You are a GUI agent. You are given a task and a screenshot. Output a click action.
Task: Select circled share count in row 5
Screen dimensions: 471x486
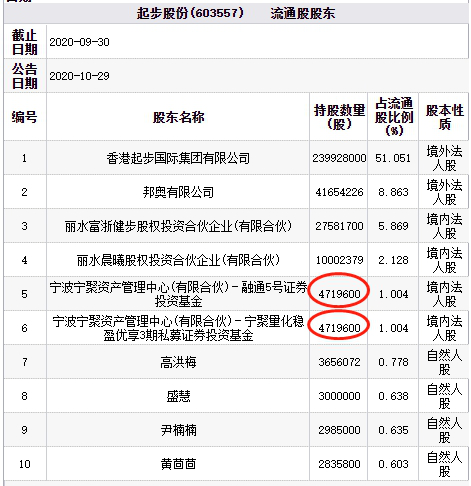(339, 294)
